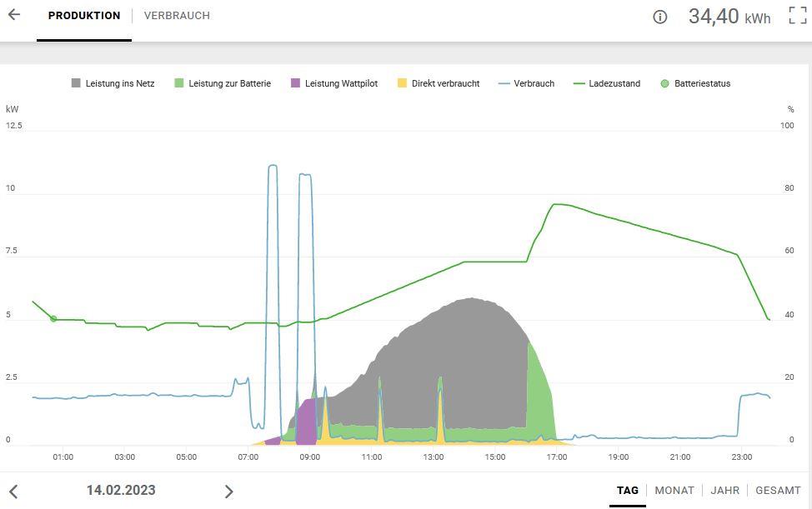The image size is (812, 509).
Task: Click the 13:00 time axis label
Action: coord(434,457)
